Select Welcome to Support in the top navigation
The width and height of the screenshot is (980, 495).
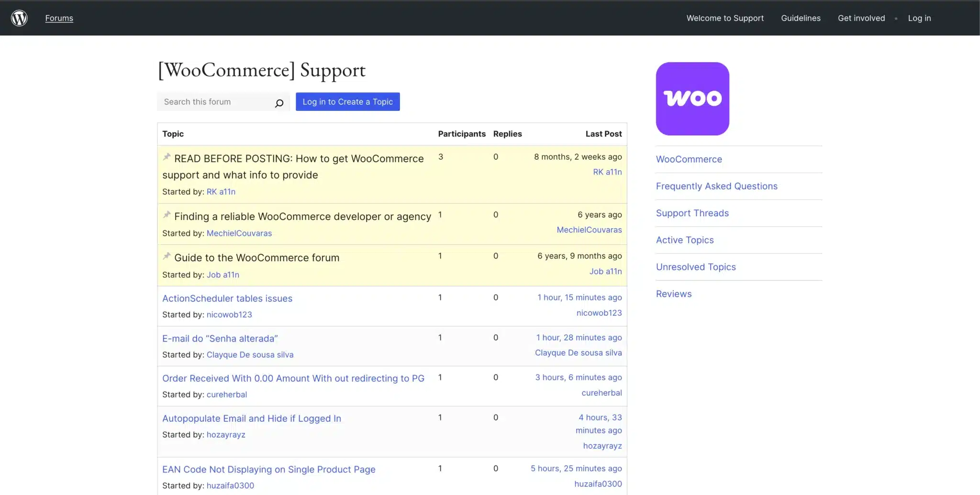point(725,18)
